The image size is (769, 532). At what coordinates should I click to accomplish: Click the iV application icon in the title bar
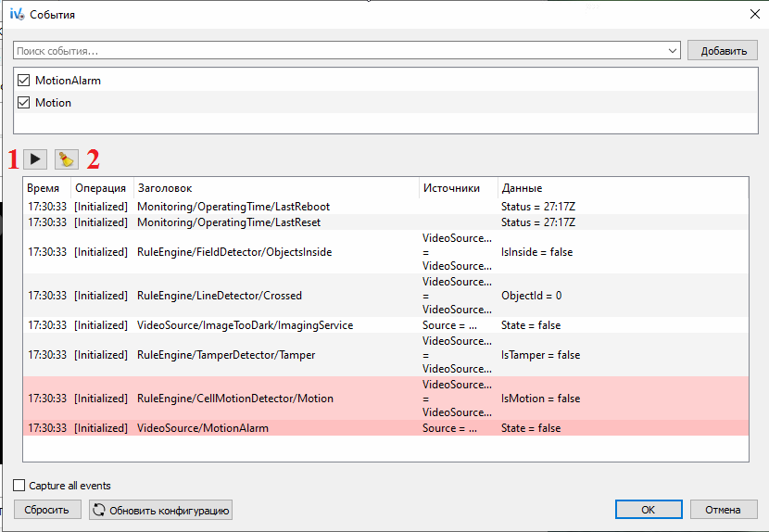pyautogui.click(x=17, y=14)
